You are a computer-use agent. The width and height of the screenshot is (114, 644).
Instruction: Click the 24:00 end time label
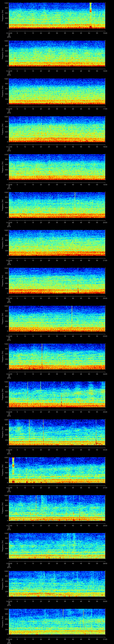point(105,374)
